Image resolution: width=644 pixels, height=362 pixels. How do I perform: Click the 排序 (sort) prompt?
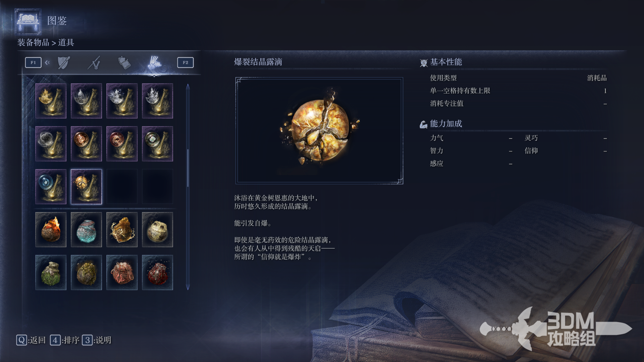point(65,340)
